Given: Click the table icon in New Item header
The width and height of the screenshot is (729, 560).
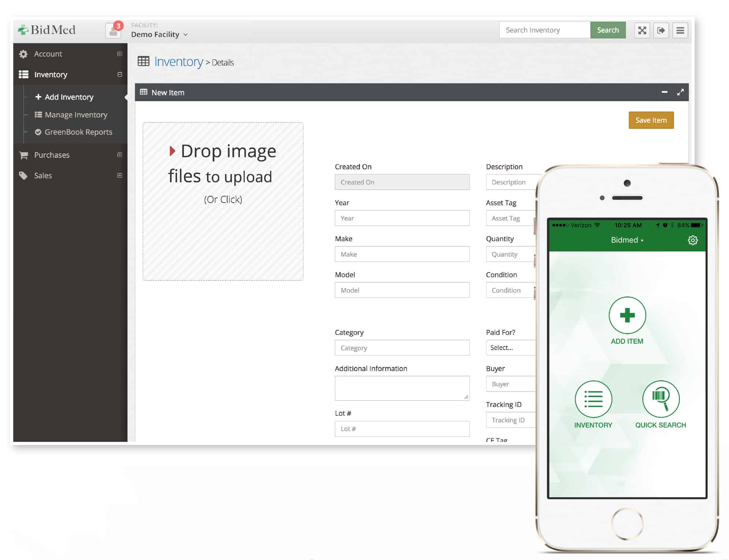Looking at the screenshot, I should pos(144,92).
